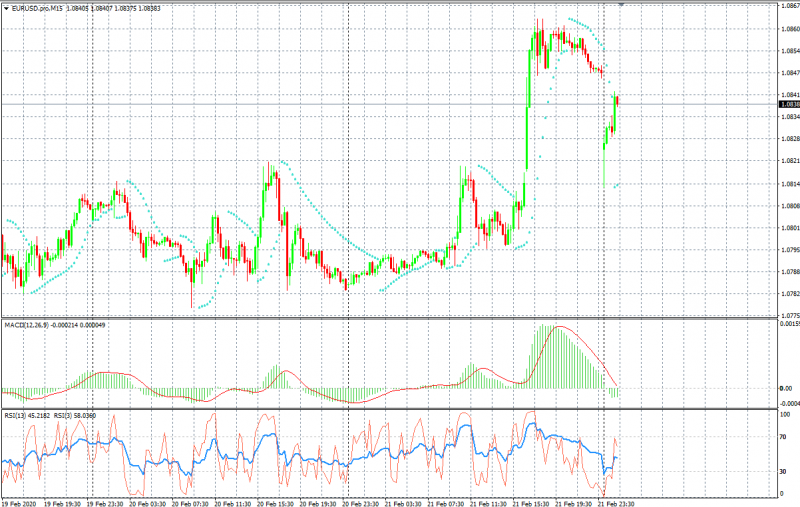Click the RSI(13) indicator label

pyautogui.click(x=18, y=415)
